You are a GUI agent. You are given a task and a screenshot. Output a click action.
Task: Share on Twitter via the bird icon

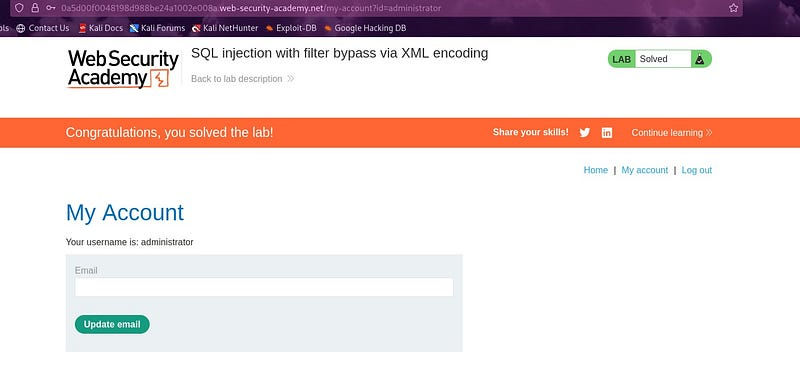point(585,133)
